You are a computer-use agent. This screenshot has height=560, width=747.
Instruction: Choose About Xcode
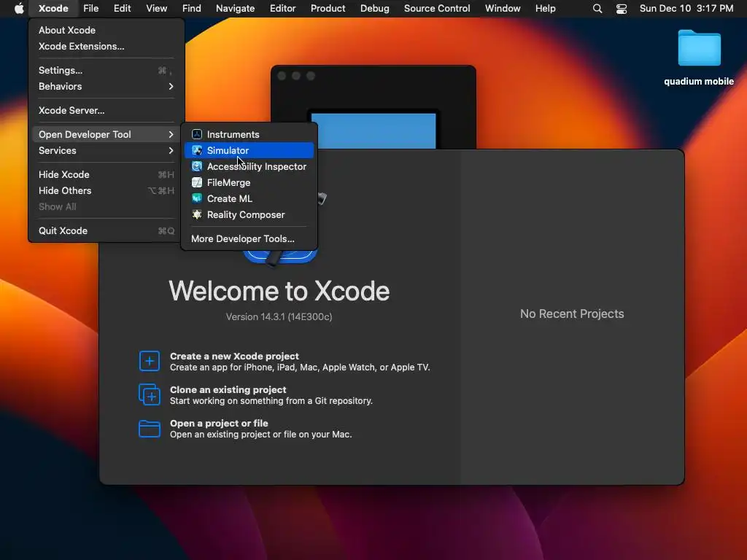(x=107, y=30)
